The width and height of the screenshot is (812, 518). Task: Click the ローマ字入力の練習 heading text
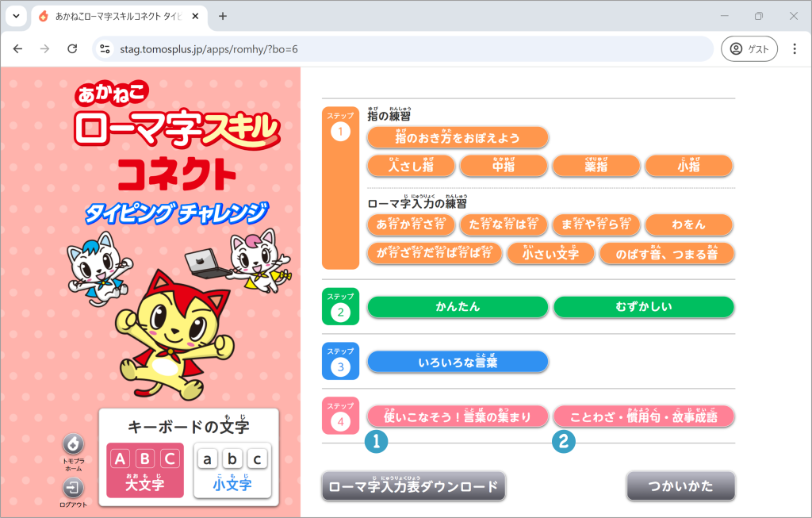click(417, 202)
